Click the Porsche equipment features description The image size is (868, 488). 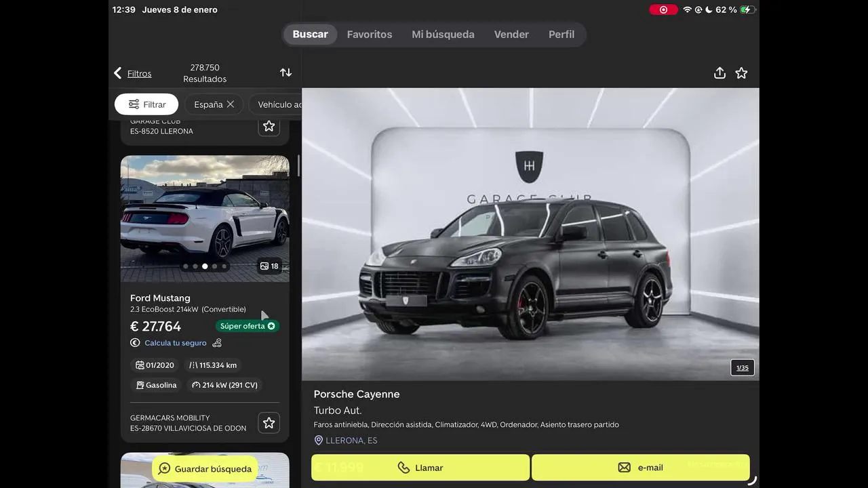click(467, 425)
